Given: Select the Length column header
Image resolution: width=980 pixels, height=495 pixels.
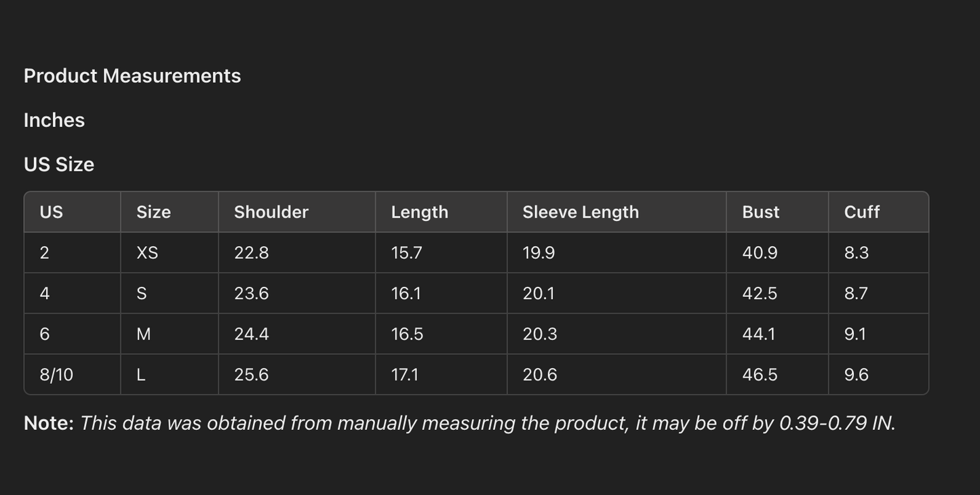Looking at the screenshot, I should (419, 212).
